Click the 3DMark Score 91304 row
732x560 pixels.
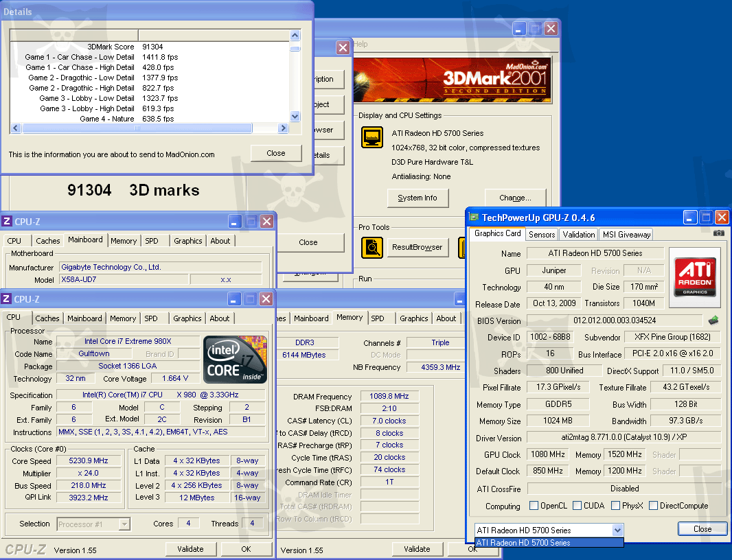[150, 47]
